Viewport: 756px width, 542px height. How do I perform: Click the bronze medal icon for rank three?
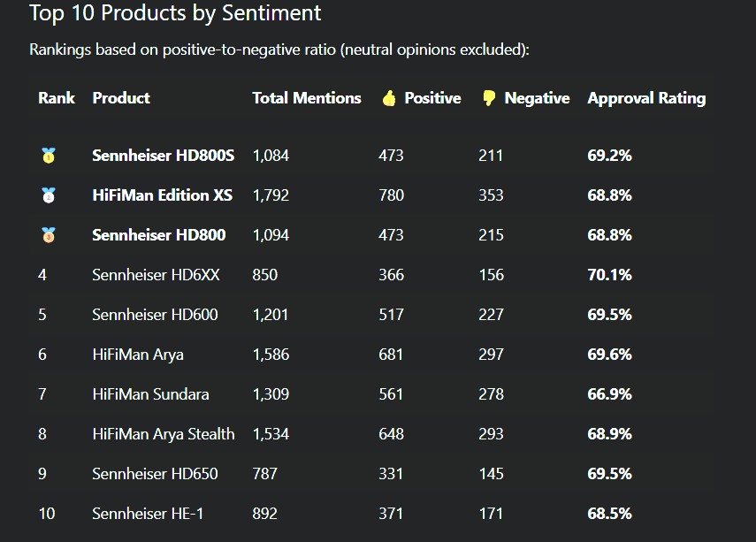[49, 235]
